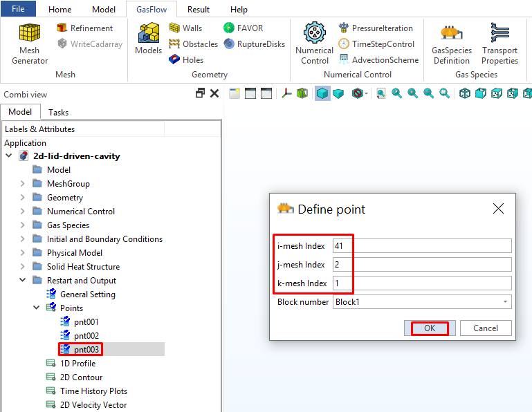The height and width of the screenshot is (412, 532).
Task: Select the Walls geometry tool
Action: [185, 28]
